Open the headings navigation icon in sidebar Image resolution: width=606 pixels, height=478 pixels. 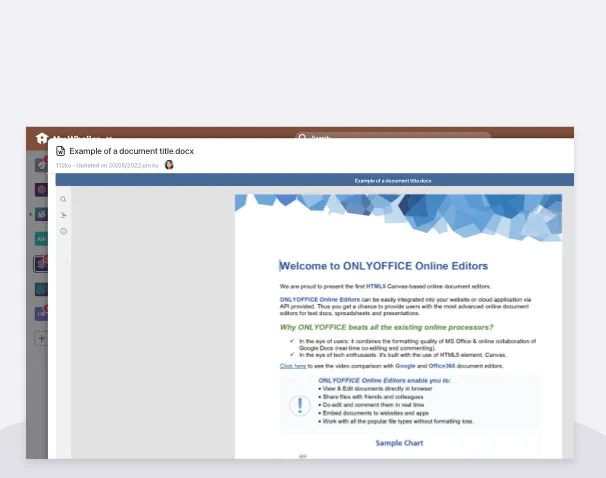(x=63, y=215)
